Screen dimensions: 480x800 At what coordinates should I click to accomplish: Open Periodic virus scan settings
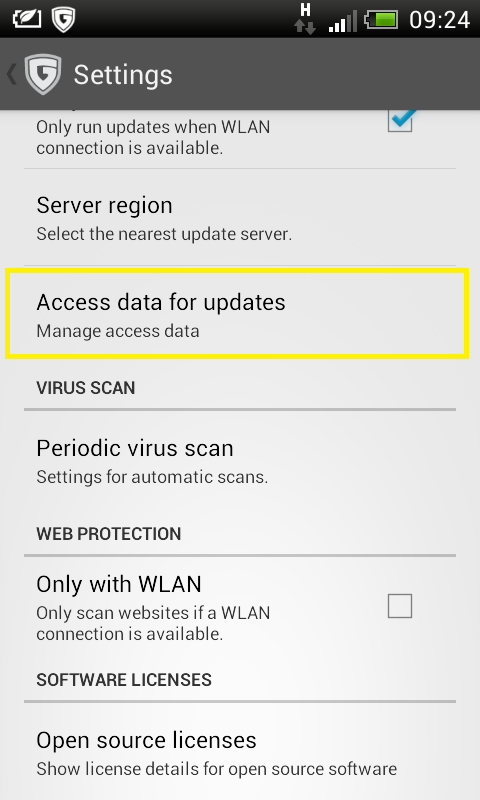(240, 461)
